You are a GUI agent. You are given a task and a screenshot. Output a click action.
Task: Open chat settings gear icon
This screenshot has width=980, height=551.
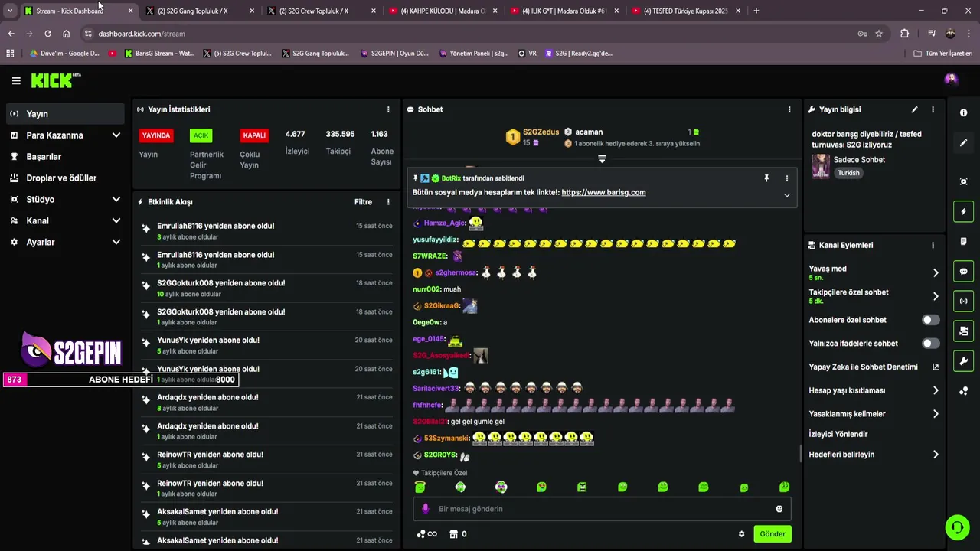741,534
